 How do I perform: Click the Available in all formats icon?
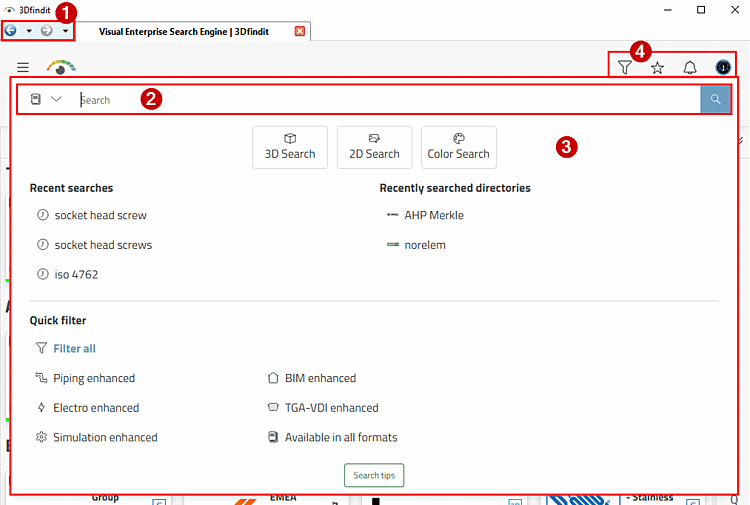(x=273, y=437)
